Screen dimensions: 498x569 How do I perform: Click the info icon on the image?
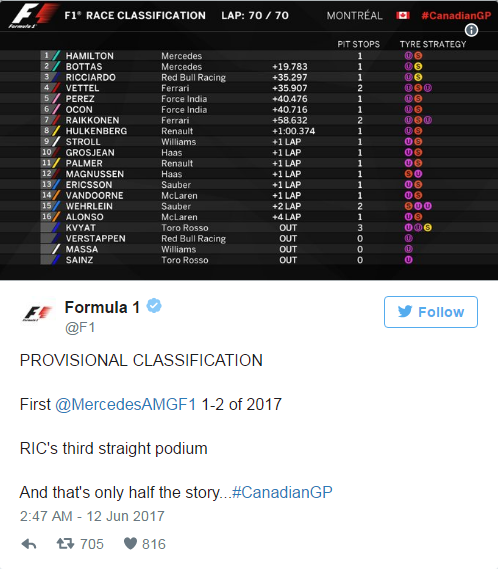pos(471,30)
